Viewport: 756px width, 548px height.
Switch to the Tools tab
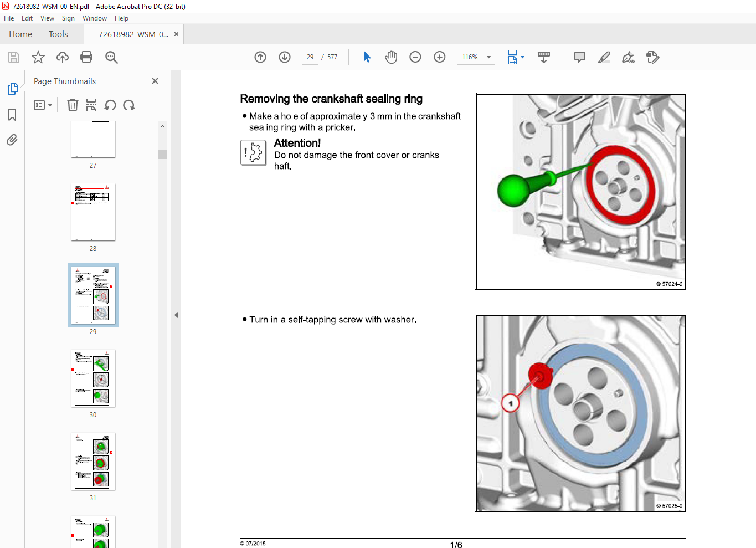(58, 34)
